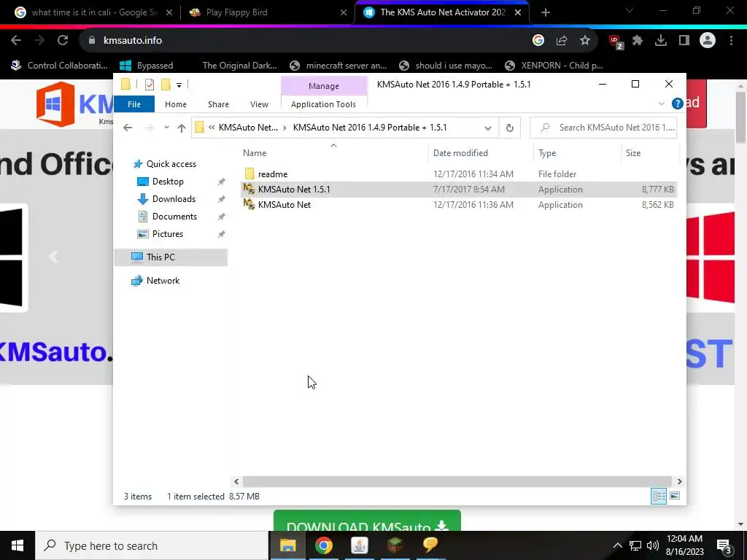Open the Minecraft taskbar icon
This screenshot has width=747, height=560.
tap(395, 545)
